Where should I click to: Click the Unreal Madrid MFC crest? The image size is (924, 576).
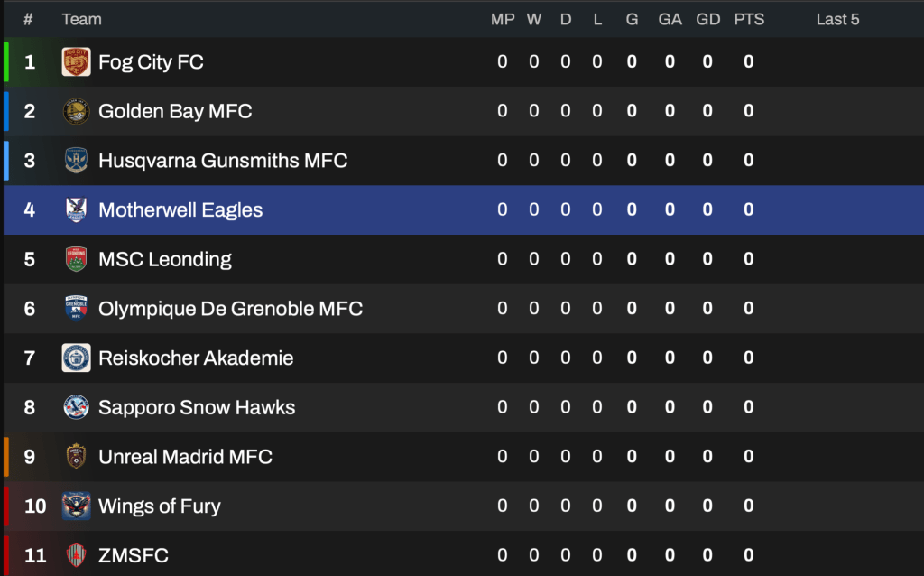(x=76, y=457)
